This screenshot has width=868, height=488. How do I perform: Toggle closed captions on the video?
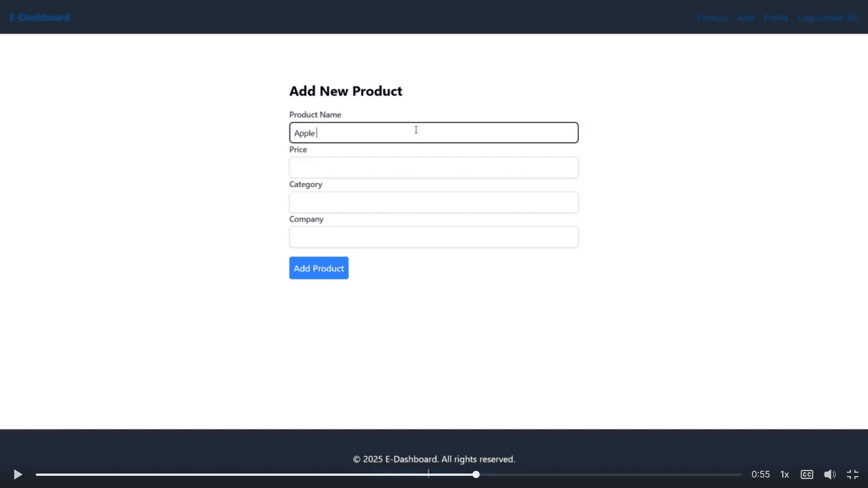coord(807,474)
